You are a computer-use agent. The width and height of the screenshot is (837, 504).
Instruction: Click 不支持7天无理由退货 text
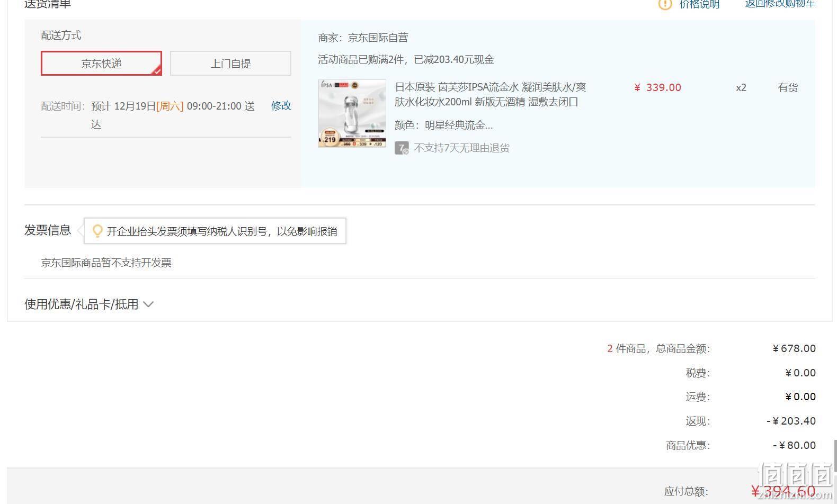(x=461, y=148)
